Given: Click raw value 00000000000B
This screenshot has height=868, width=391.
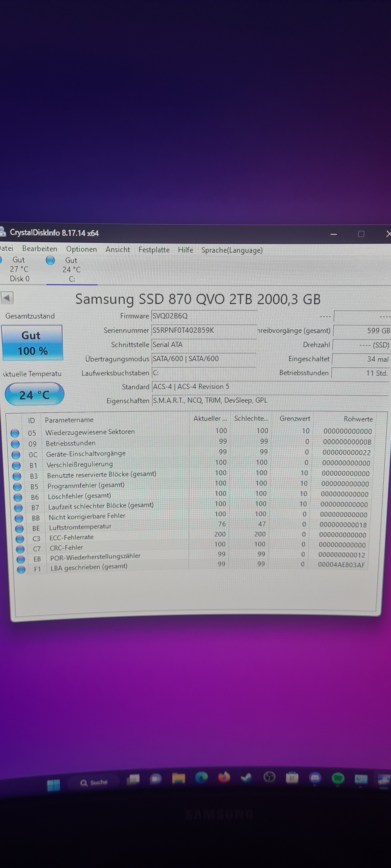Looking at the screenshot, I should point(347,442).
